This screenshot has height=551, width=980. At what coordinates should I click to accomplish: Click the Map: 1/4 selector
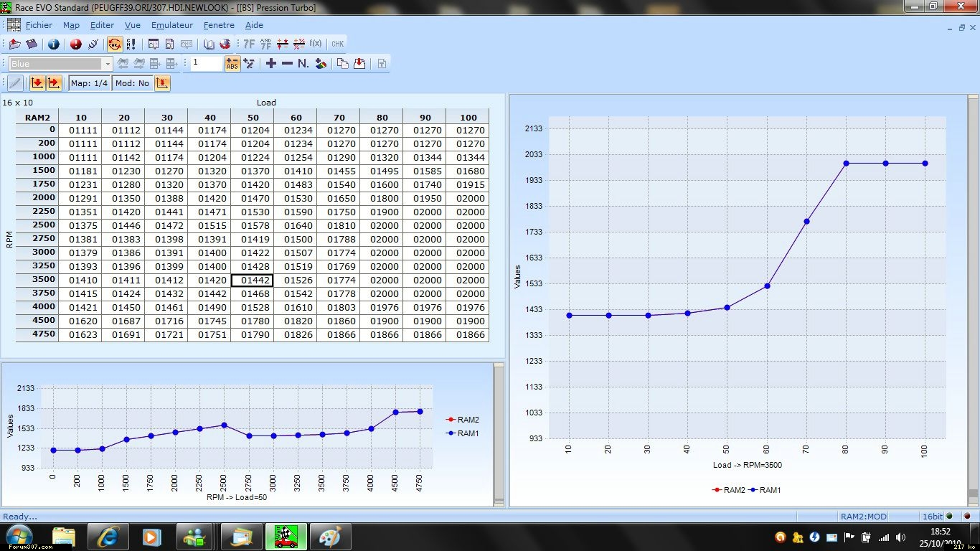90,83
